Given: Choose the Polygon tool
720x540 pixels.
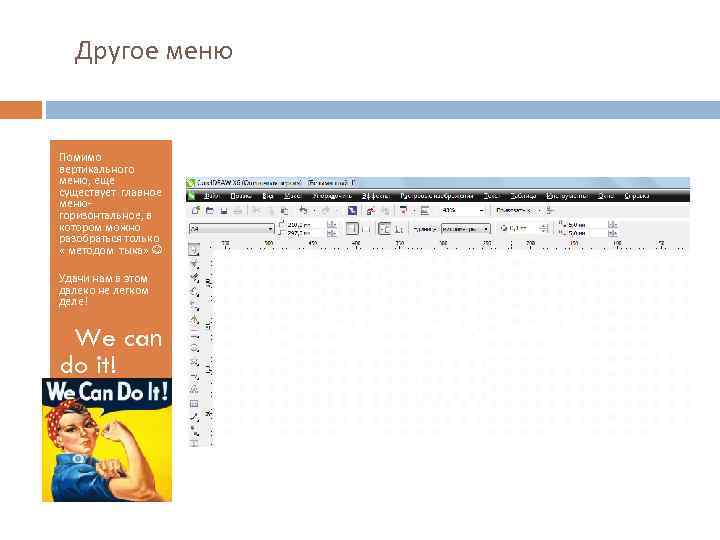Looking at the screenshot, I should point(194,362).
